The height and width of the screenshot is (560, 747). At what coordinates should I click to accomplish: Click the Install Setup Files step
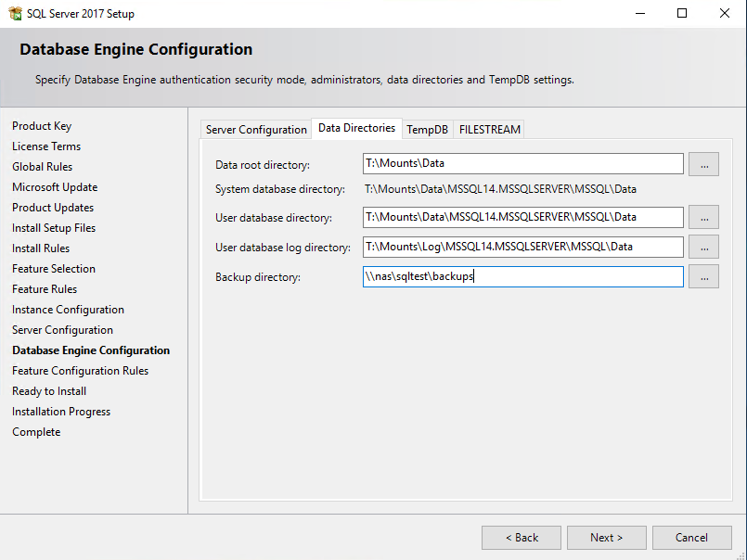coord(54,228)
